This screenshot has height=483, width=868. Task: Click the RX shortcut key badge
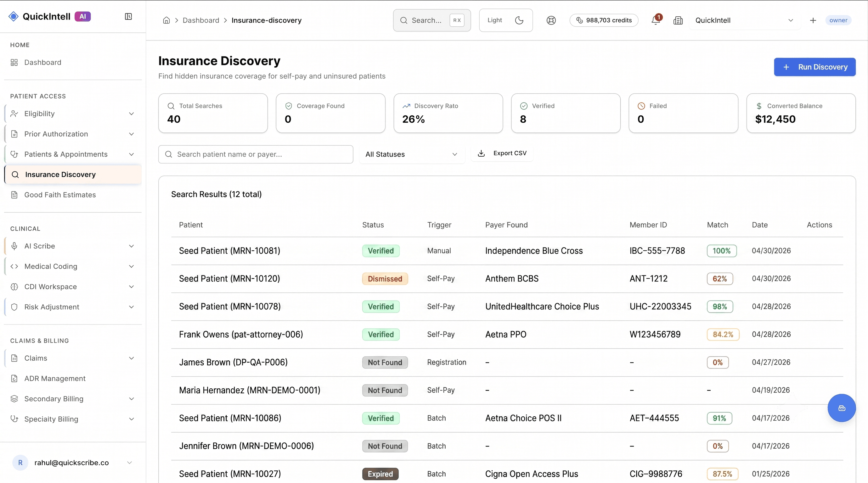pos(457,20)
